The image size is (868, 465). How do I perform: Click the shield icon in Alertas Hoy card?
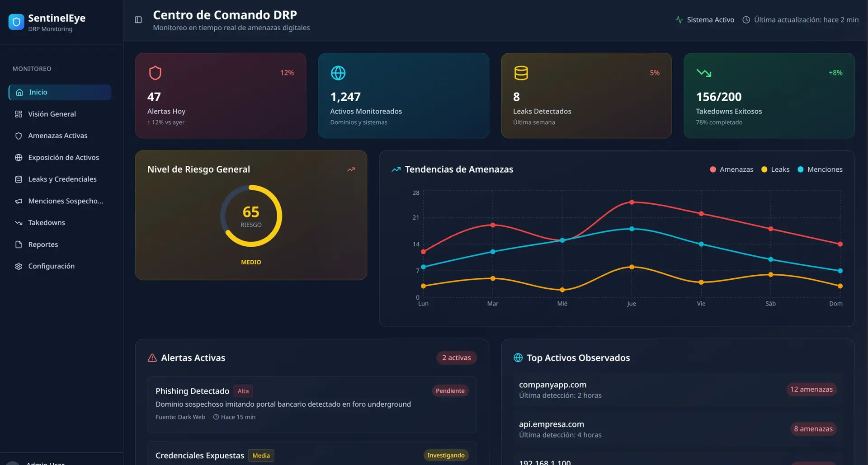pos(155,73)
